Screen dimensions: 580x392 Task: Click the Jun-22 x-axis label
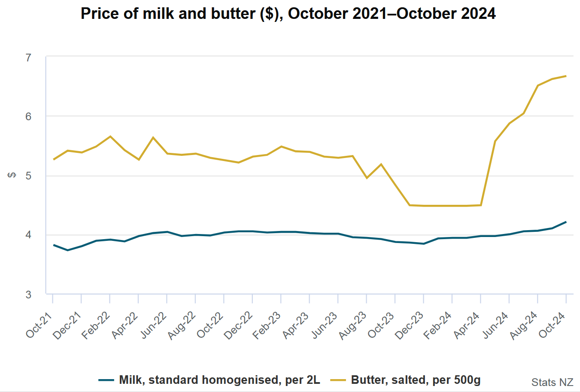click(x=154, y=325)
